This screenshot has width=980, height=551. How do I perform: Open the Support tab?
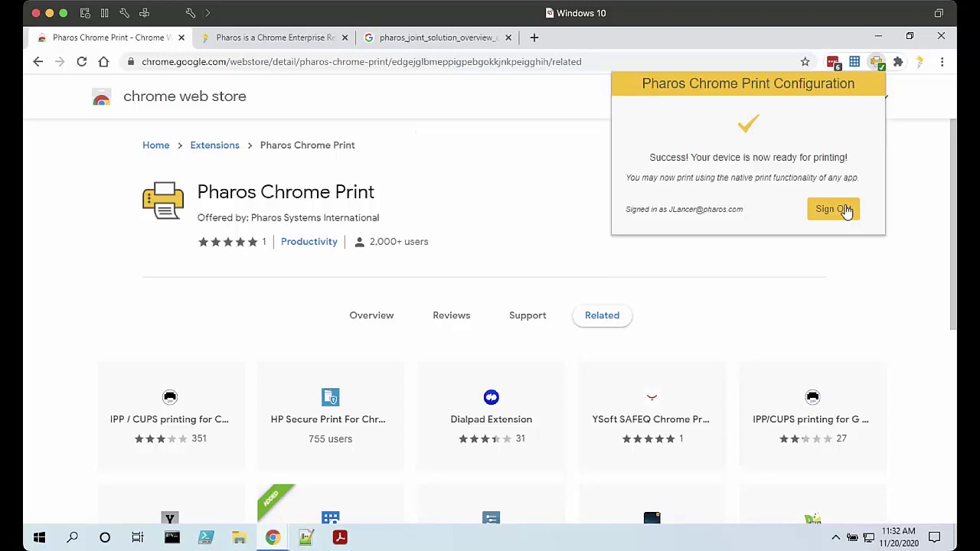pos(528,315)
